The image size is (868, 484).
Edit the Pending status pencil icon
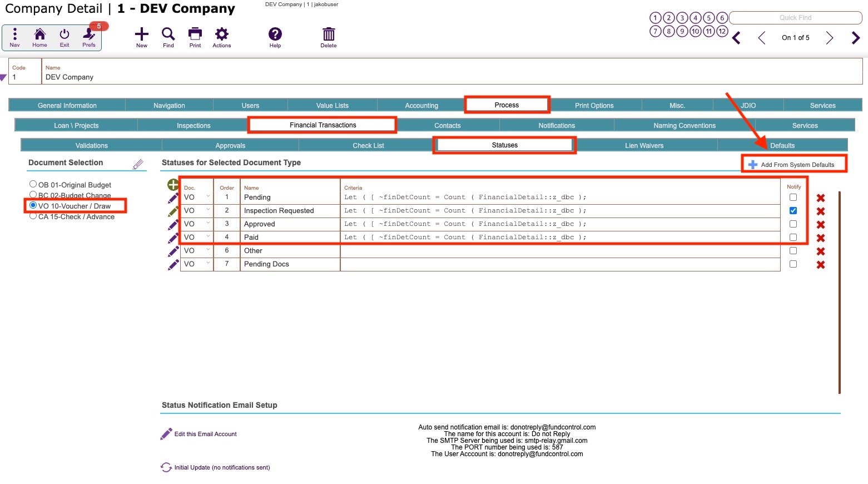(173, 198)
